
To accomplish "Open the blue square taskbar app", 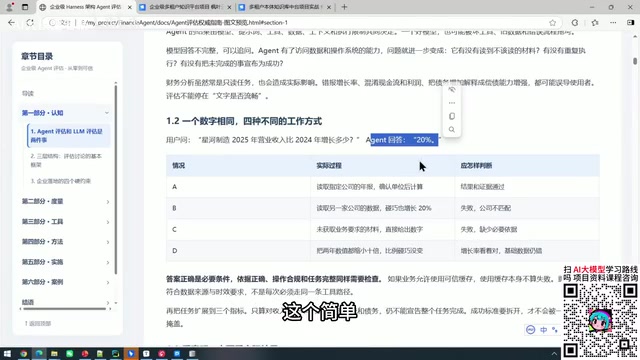I will (177, 353).
